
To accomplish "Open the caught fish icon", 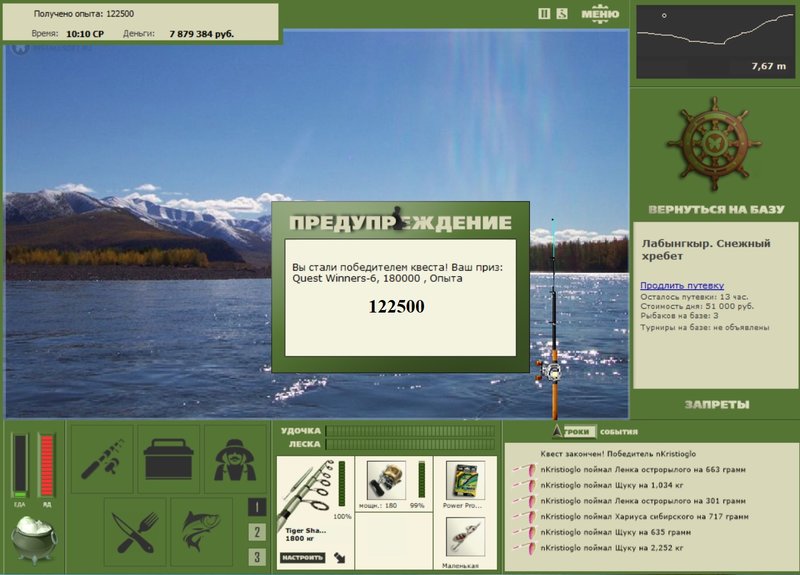I will point(202,532).
